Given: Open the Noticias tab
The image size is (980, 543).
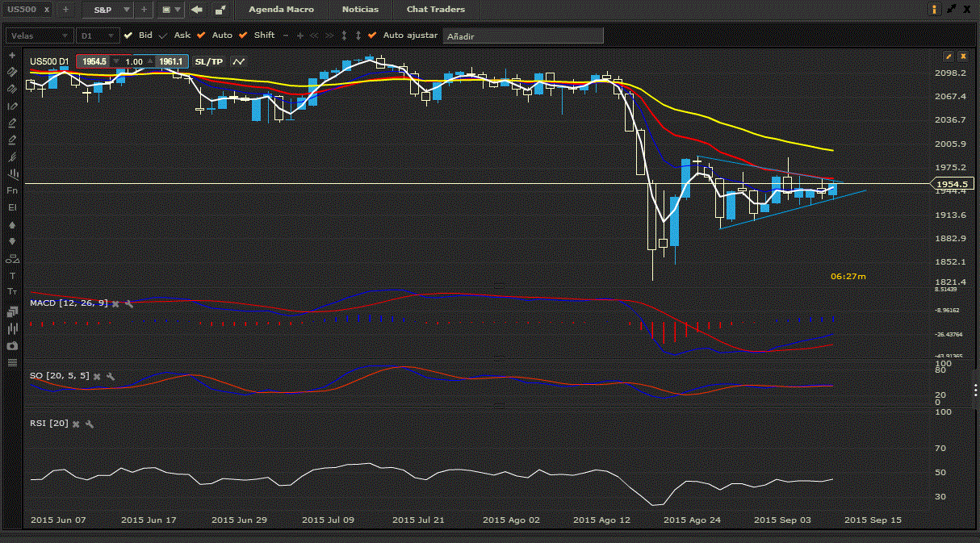Looking at the screenshot, I should pos(361,10).
